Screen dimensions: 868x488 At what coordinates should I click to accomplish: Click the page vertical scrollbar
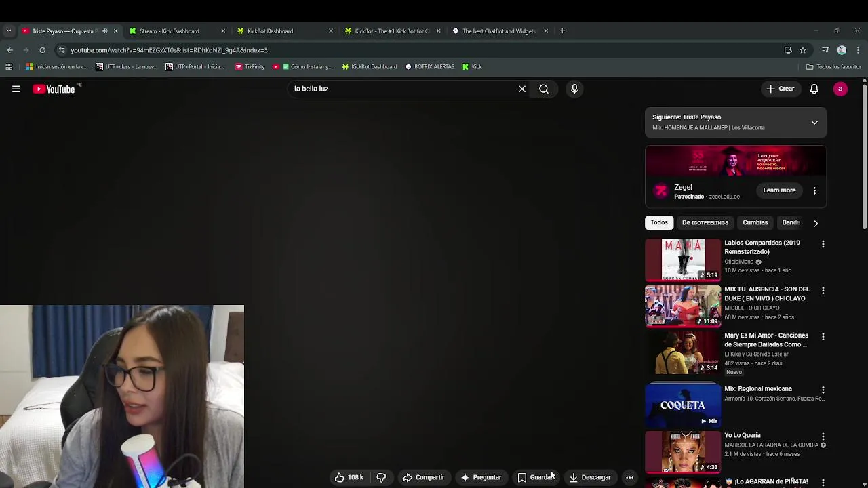(864, 156)
